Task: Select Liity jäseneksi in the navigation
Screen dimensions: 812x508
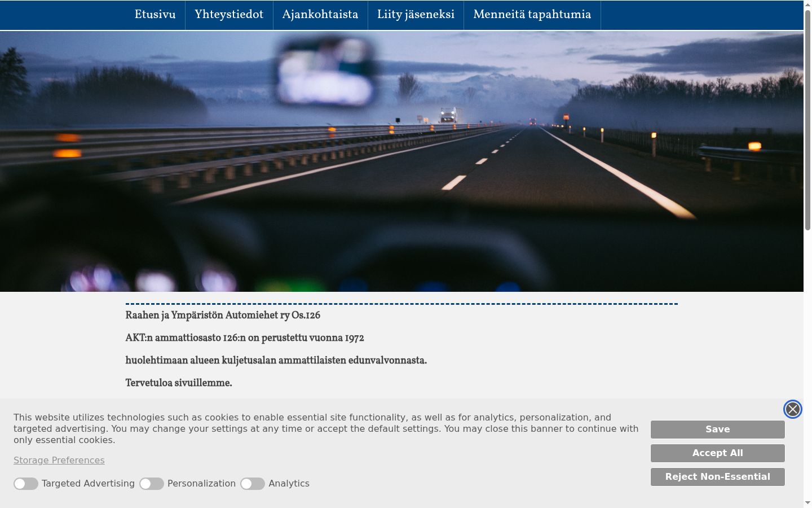Action: pos(416,15)
